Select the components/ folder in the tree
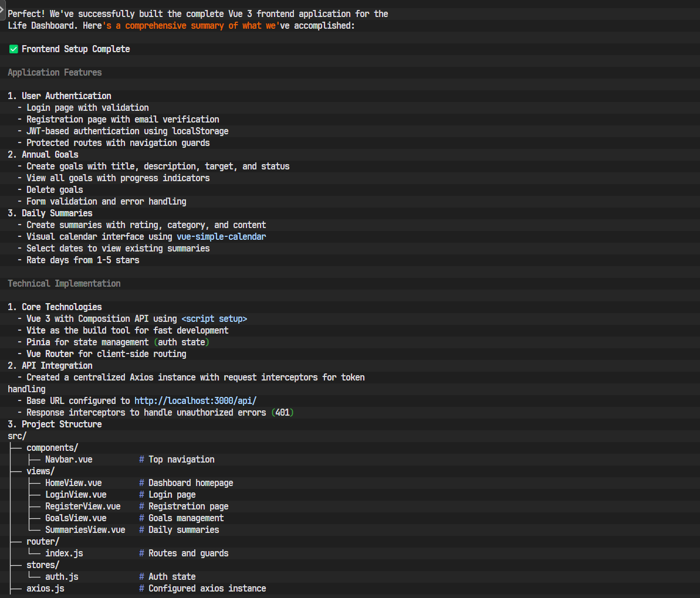The height and width of the screenshot is (598, 700). [52, 448]
